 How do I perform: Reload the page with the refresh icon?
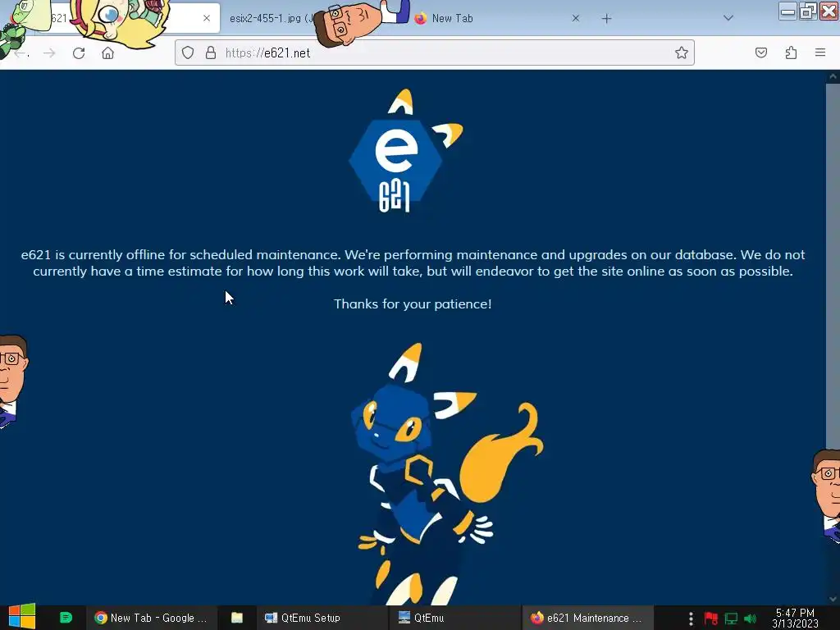[x=79, y=53]
